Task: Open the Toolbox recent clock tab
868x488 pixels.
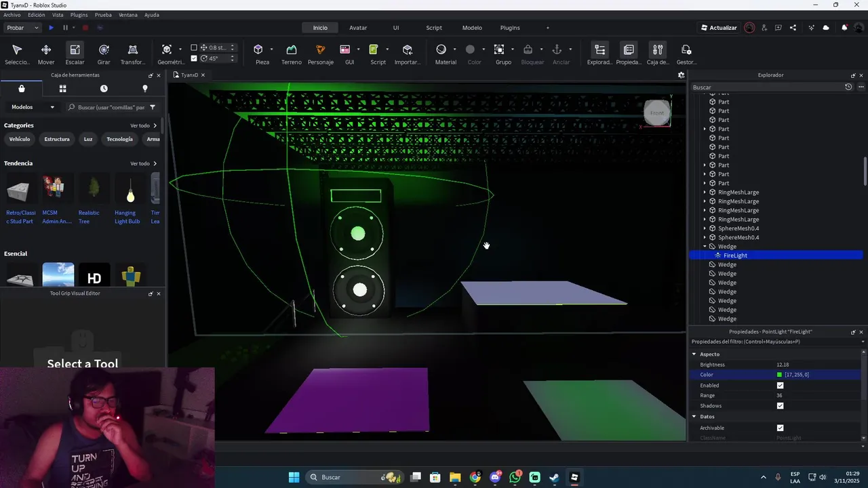Action: [x=104, y=88]
